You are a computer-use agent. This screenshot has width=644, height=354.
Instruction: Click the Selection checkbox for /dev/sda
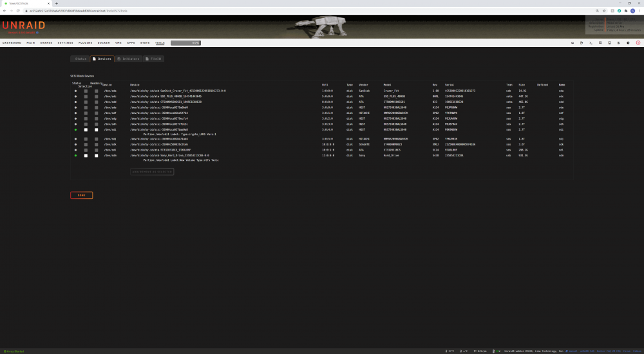86,91
